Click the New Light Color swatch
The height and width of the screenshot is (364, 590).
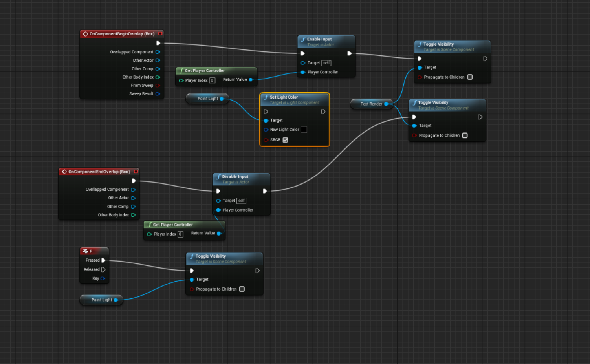click(304, 130)
